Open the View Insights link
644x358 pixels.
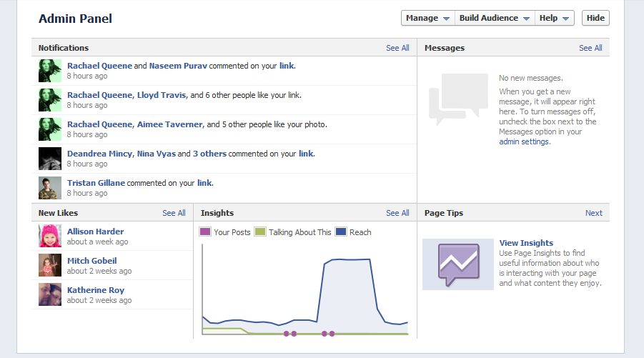pyautogui.click(x=526, y=243)
